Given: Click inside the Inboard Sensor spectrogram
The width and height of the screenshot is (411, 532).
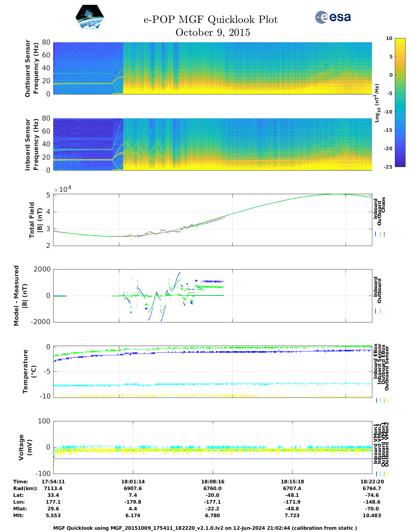Looking at the screenshot, I should (x=212, y=144).
